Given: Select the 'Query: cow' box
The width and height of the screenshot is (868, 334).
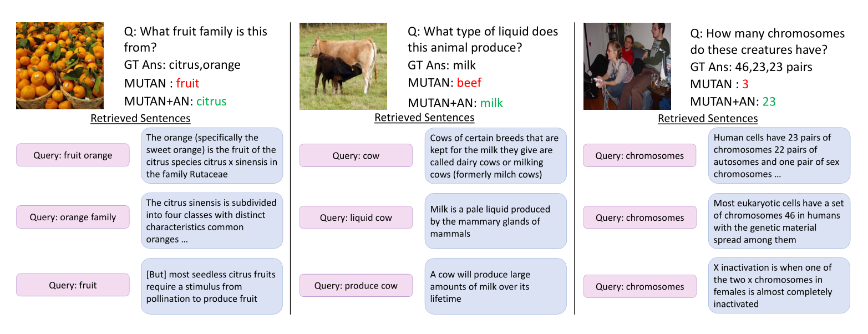Looking at the screenshot, I should pos(356,155).
